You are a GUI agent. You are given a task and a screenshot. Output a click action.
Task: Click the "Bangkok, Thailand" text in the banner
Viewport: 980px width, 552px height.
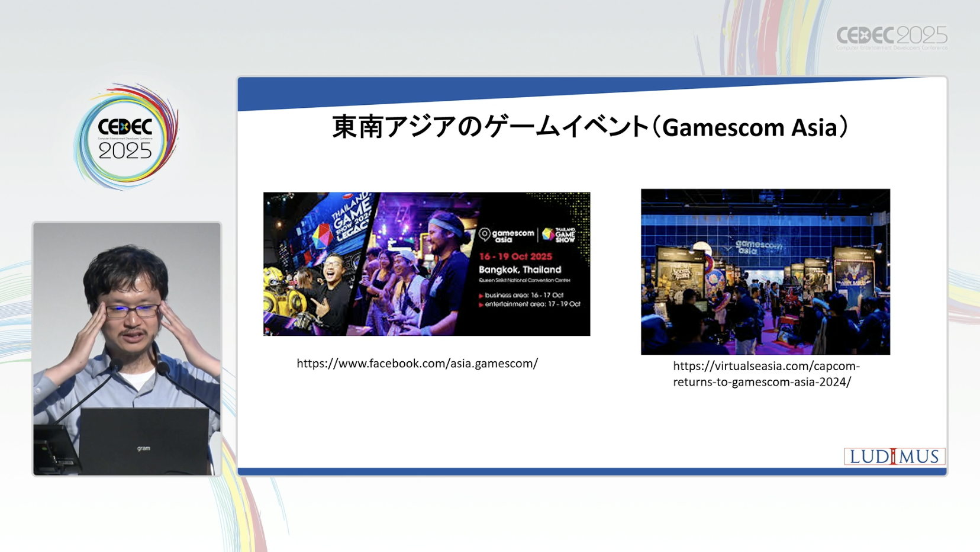pyautogui.click(x=520, y=270)
